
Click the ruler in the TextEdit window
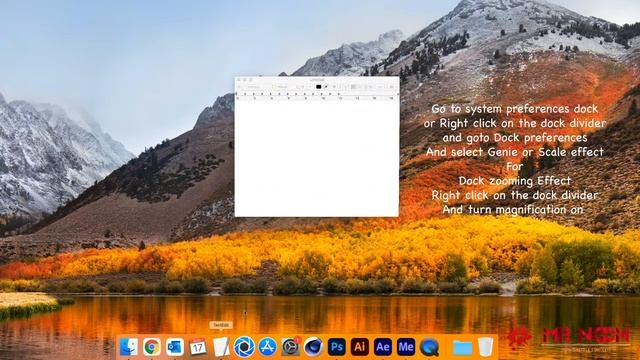pos(317,96)
